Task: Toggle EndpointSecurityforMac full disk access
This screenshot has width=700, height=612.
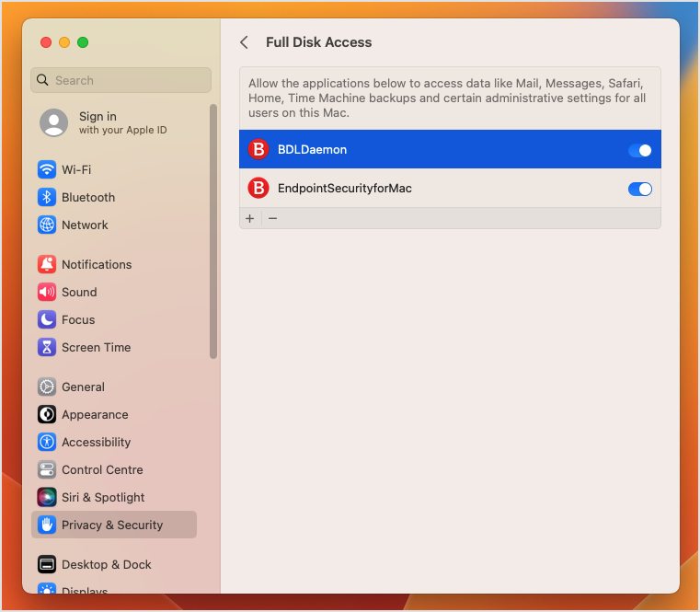Action: (639, 189)
